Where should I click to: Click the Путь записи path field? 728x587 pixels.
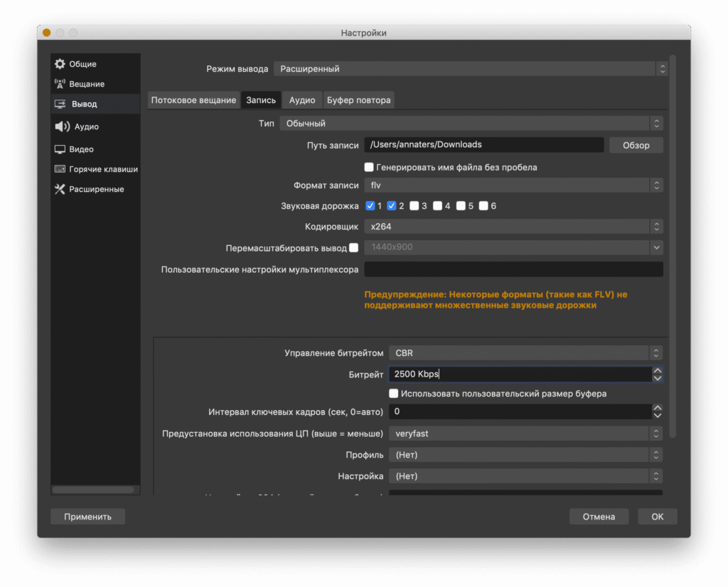[x=483, y=145]
